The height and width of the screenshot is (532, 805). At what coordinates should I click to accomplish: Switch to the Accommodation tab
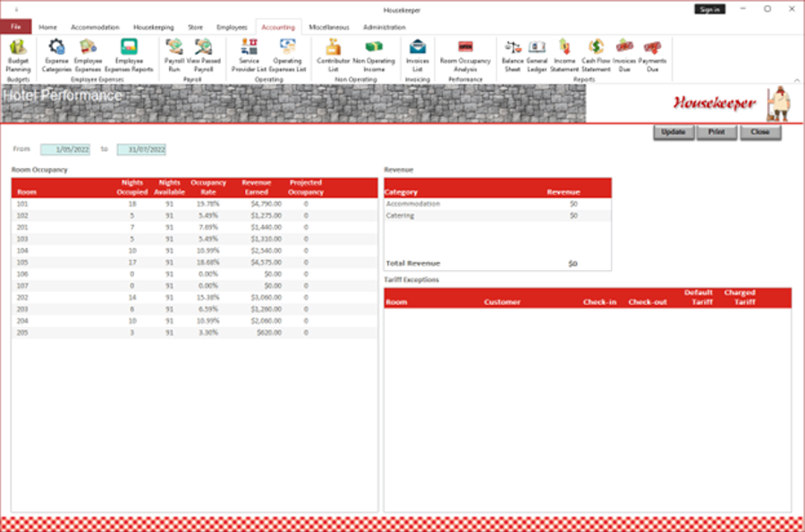(95, 27)
